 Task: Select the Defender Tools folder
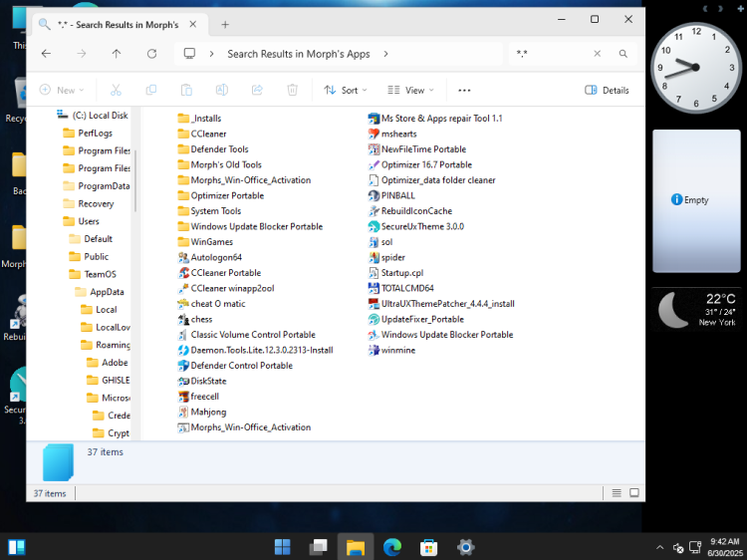(213, 149)
